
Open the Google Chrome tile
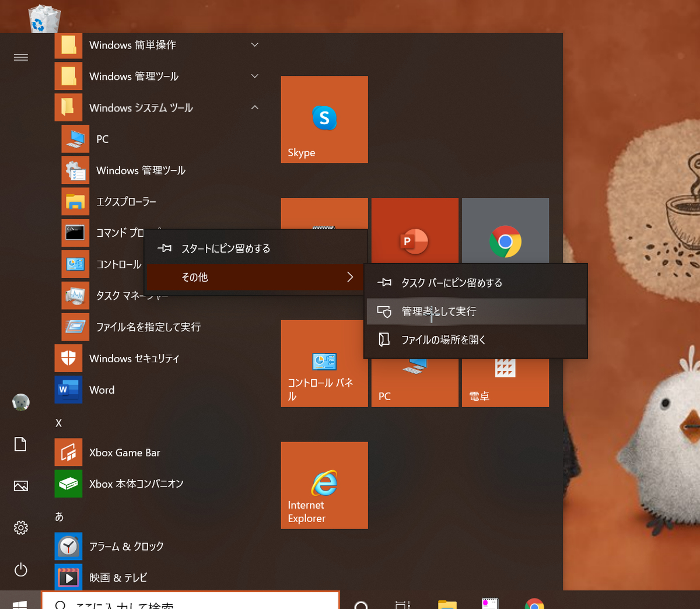[506, 231]
